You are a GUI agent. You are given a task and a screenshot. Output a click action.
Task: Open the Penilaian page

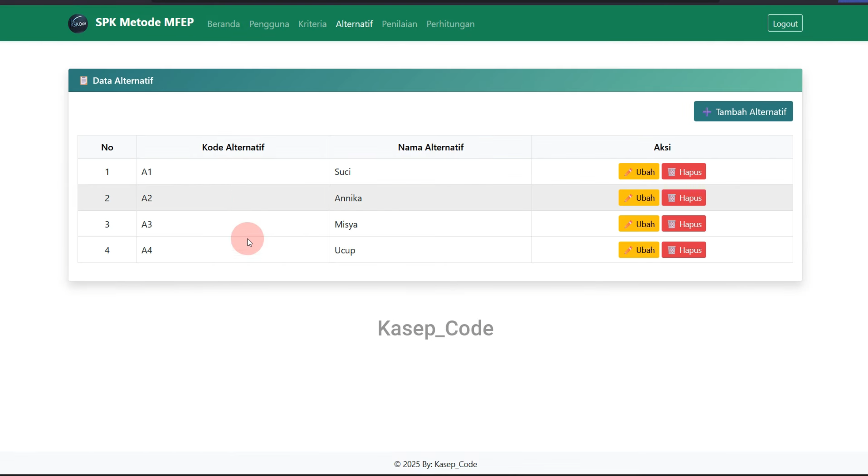pyautogui.click(x=399, y=24)
